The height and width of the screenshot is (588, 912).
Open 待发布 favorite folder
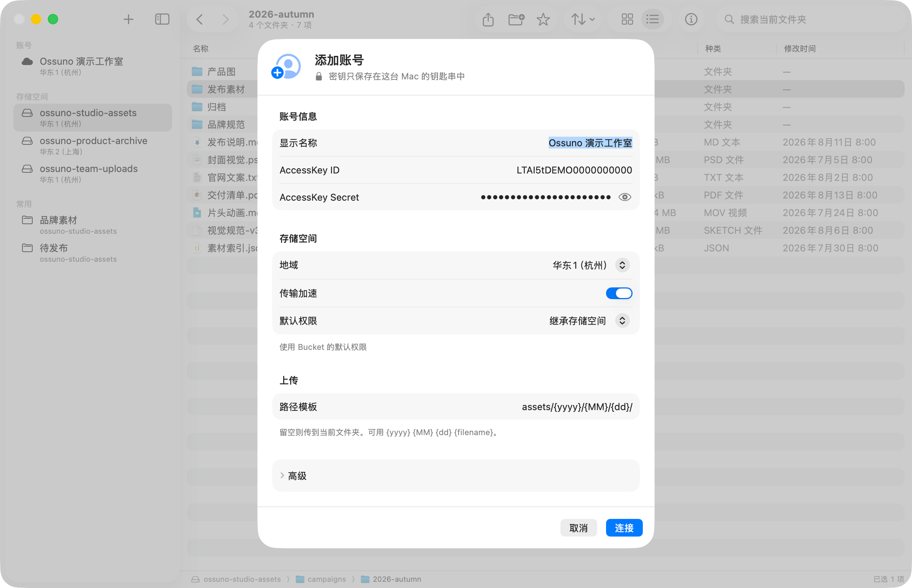(92, 253)
